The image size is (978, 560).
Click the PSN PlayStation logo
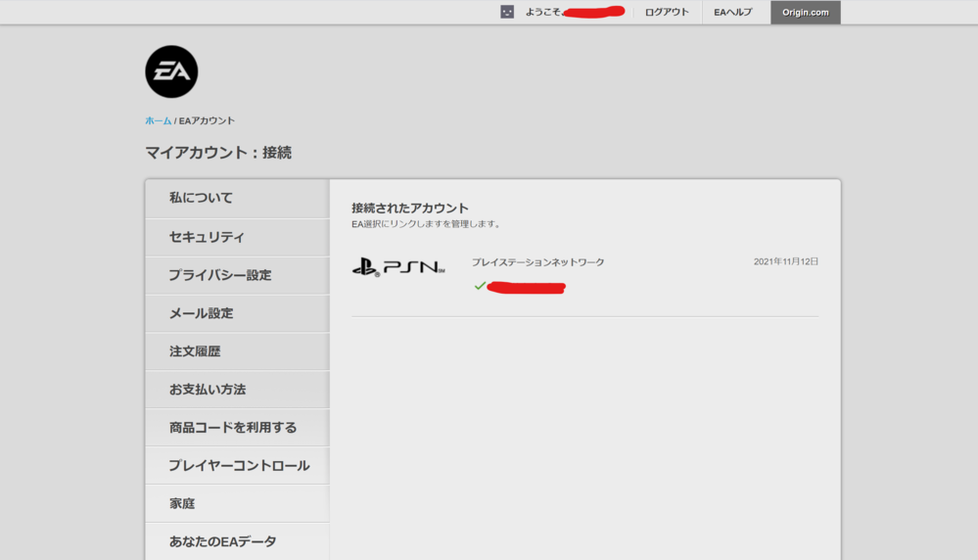click(398, 267)
